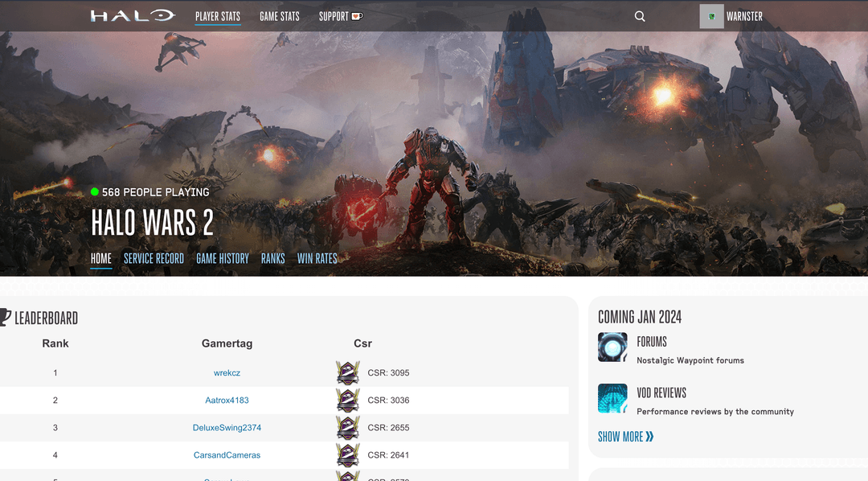Switch to the Service Record tab

tap(154, 259)
